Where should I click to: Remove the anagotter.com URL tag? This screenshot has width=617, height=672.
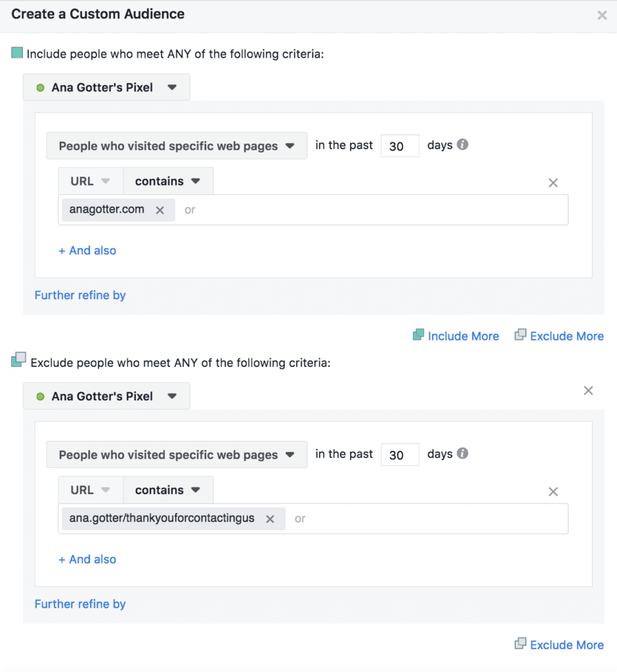[160, 210]
